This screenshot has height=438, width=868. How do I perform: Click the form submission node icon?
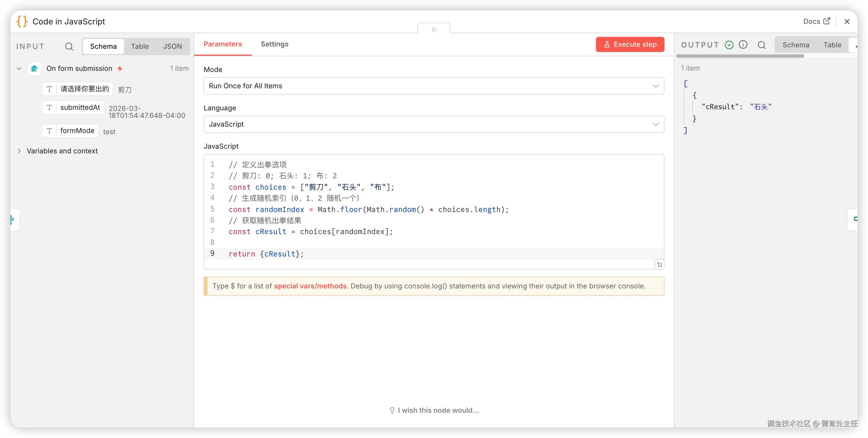click(x=34, y=69)
